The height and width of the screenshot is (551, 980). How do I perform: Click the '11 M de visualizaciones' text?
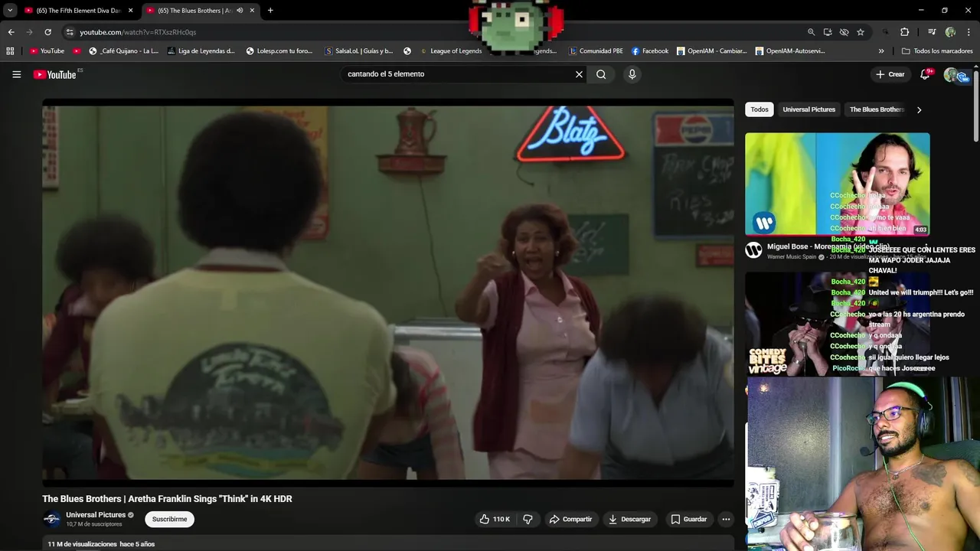coord(82,544)
